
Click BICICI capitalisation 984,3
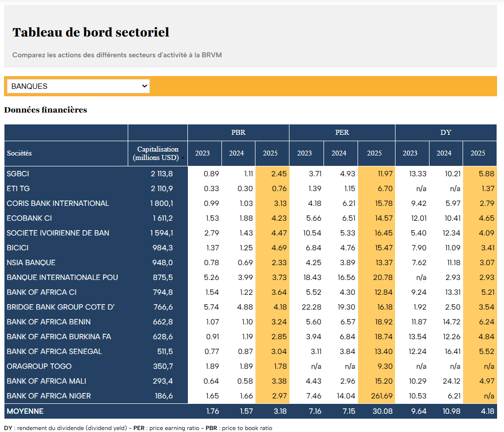[163, 248]
